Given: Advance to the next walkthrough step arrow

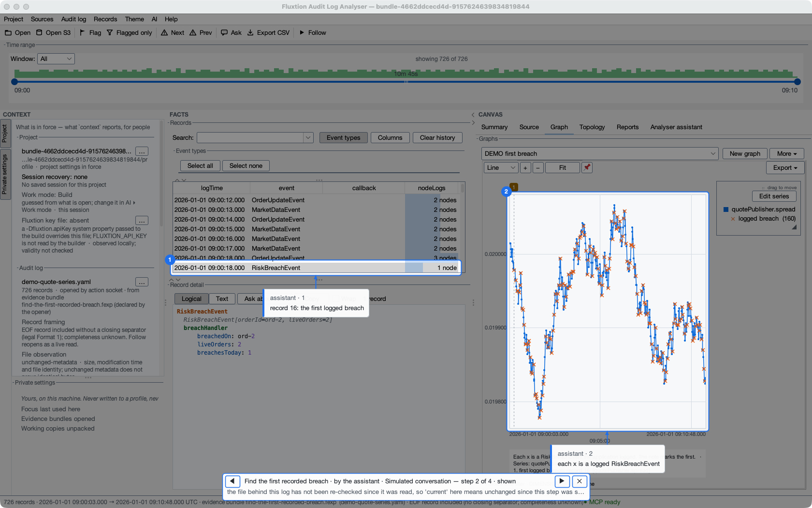Looking at the screenshot, I should click(x=562, y=481).
